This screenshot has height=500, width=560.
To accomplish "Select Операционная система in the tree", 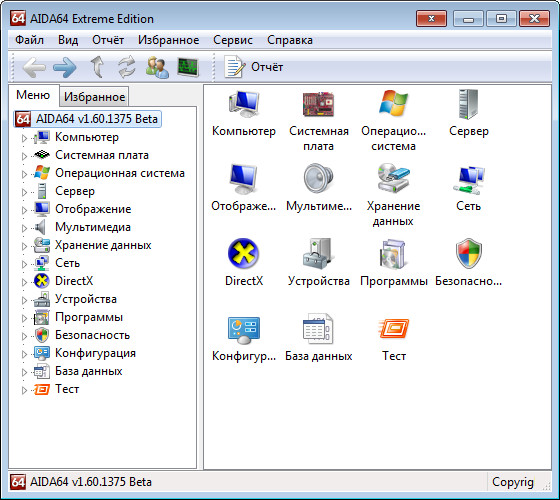I will pyautogui.click(x=120, y=173).
